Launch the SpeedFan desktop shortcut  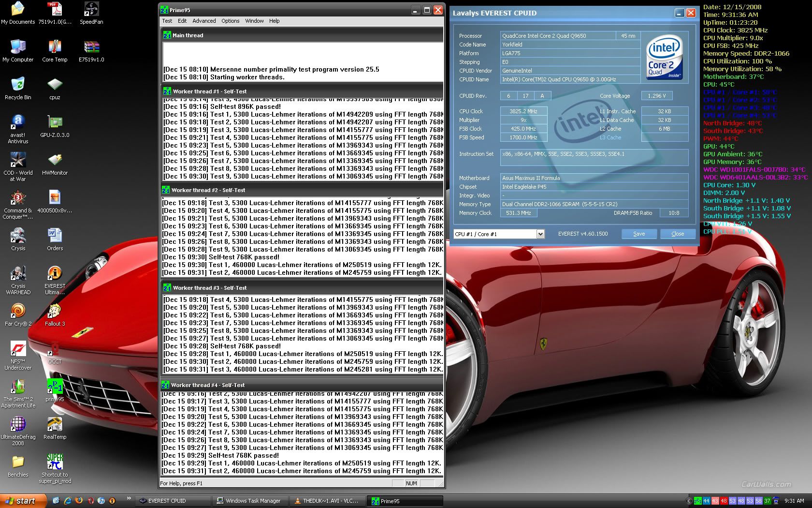click(x=91, y=13)
